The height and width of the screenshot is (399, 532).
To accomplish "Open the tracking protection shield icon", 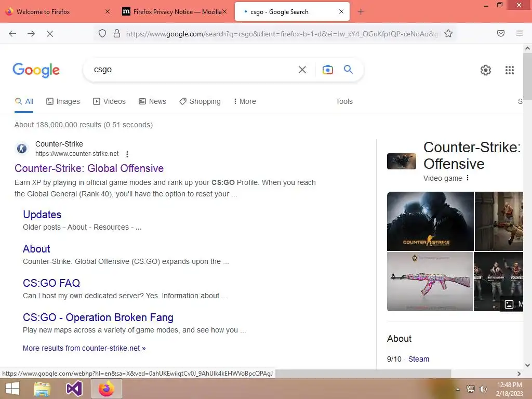I will click(x=102, y=33).
